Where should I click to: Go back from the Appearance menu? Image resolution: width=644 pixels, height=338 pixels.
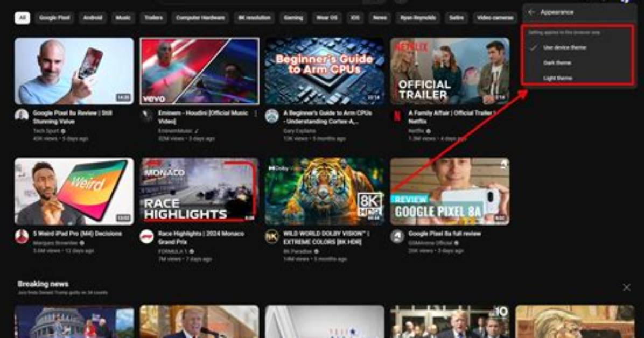coord(531,12)
